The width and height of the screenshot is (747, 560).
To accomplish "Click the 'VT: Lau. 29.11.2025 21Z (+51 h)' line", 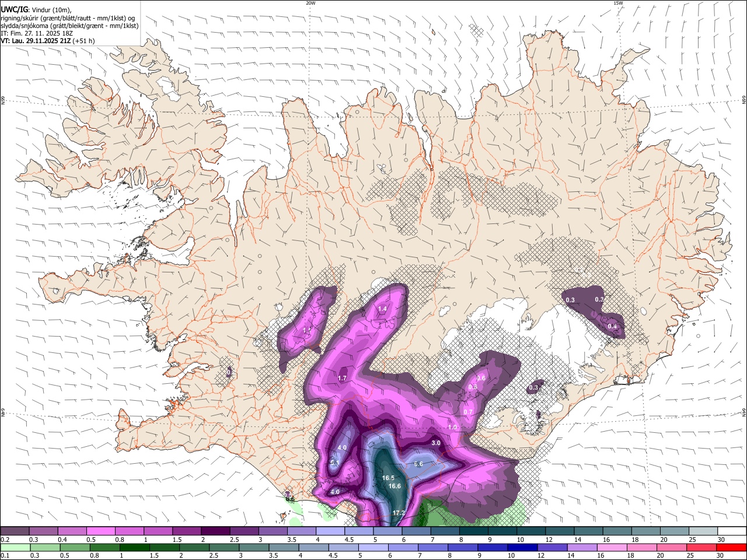I will tap(48, 41).
